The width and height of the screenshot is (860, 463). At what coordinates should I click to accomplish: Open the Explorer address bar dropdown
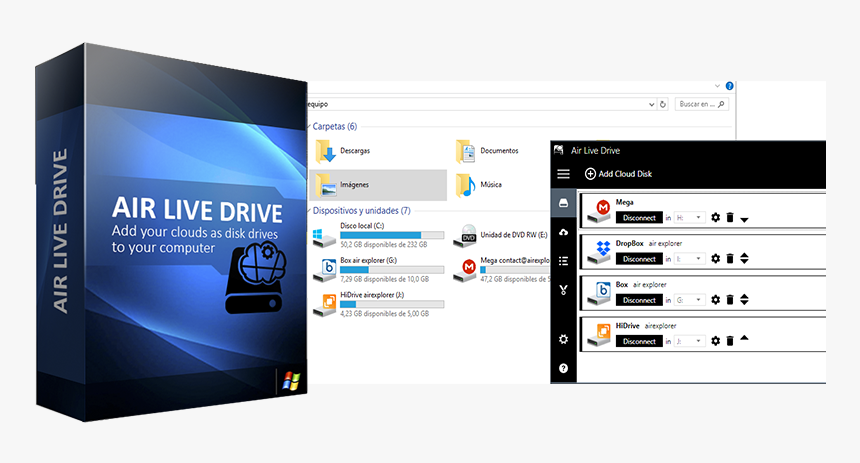651,104
